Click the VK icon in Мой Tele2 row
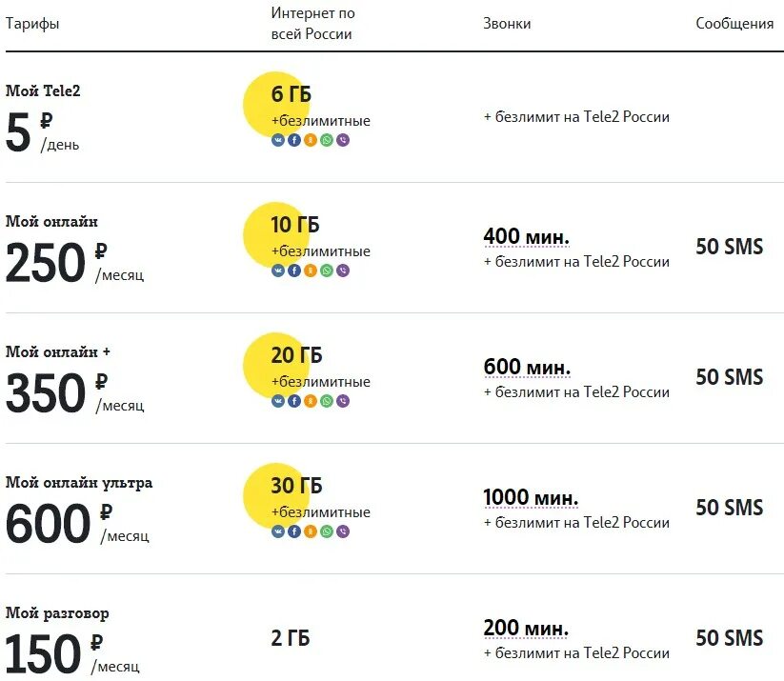 (x=278, y=140)
